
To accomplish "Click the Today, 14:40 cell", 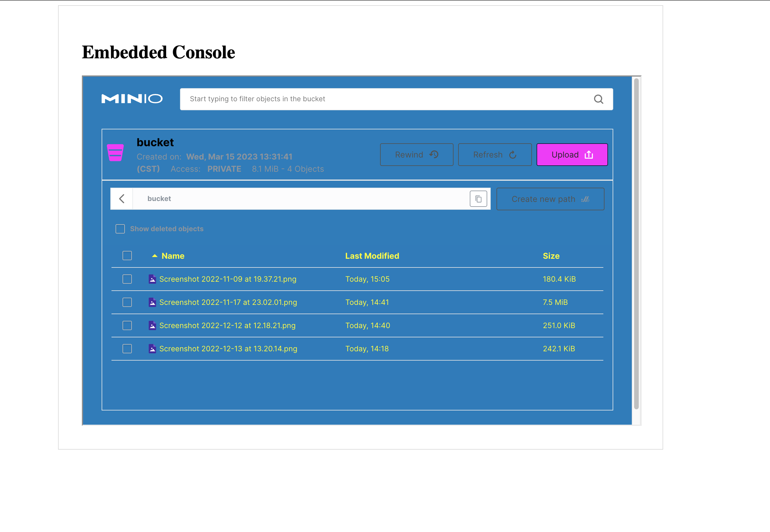I will (368, 326).
